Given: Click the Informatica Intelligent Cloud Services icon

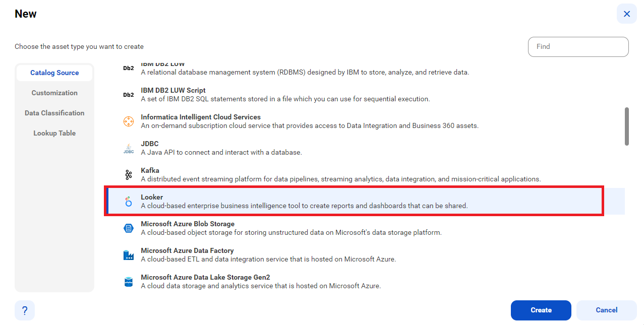Looking at the screenshot, I should point(129,121).
